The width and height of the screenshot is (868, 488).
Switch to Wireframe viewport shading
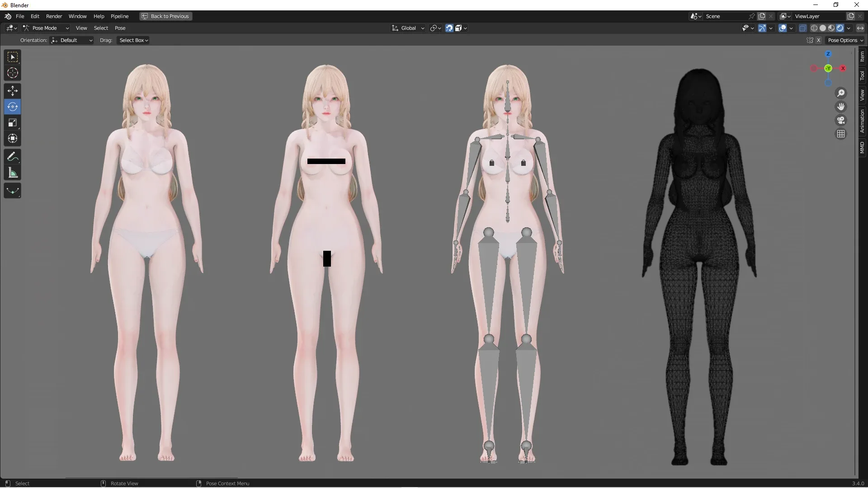[814, 28]
